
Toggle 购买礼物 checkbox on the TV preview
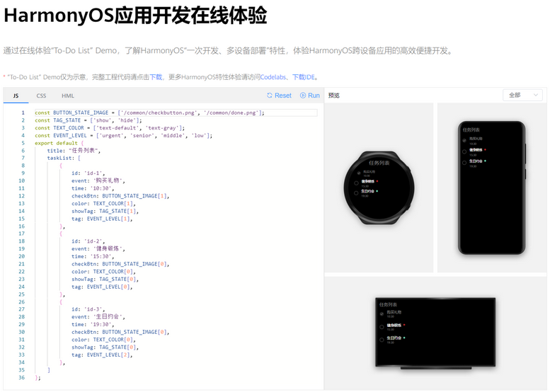coord(382,313)
